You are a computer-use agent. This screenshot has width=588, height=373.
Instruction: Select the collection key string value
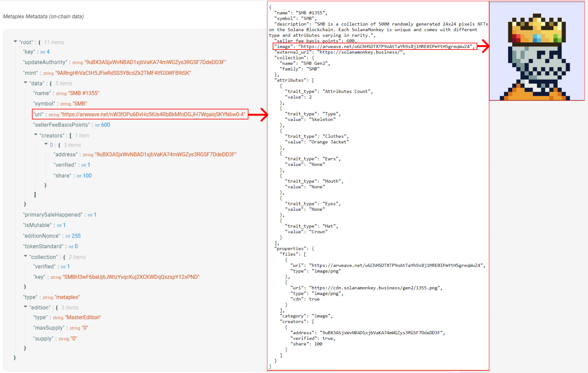131,277
